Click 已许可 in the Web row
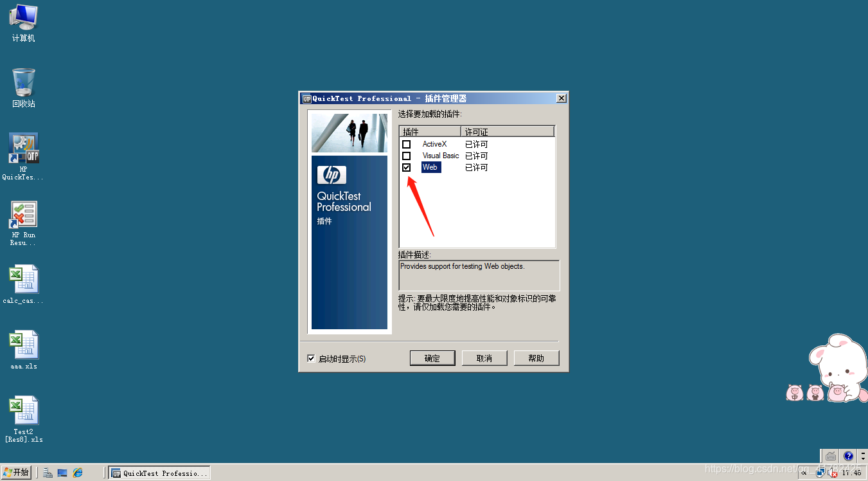The image size is (868, 481). [477, 167]
